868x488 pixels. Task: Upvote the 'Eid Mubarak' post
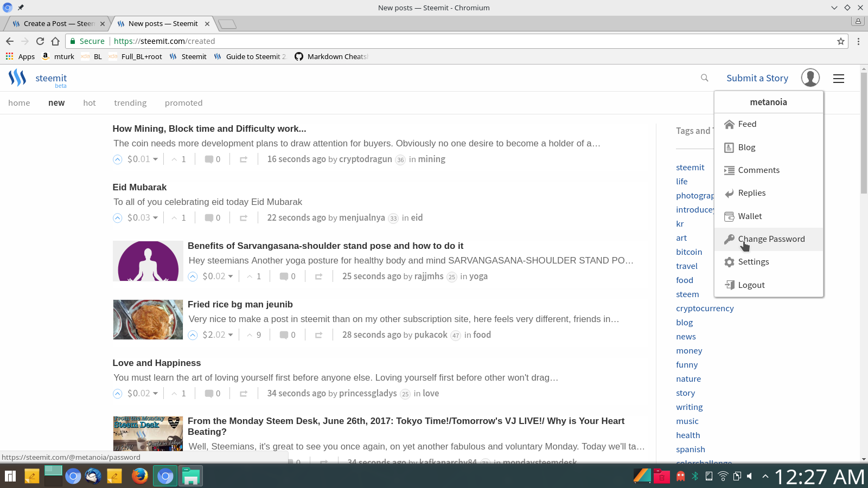[117, 218]
